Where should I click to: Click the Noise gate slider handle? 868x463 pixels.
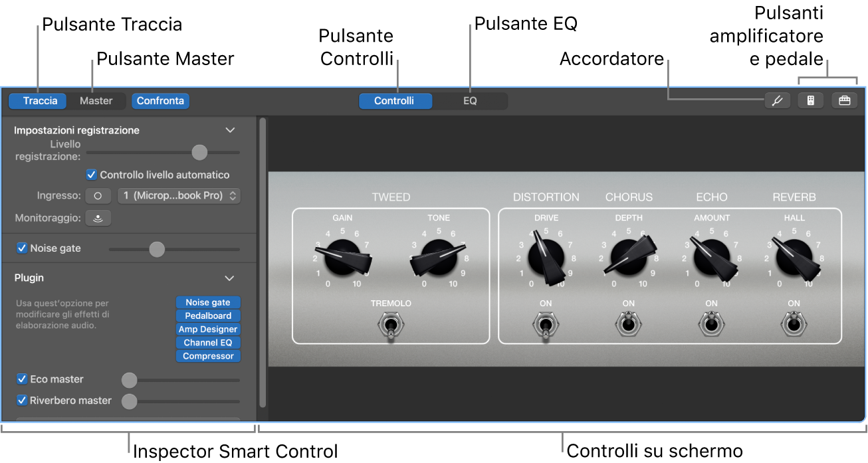click(156, 249)
